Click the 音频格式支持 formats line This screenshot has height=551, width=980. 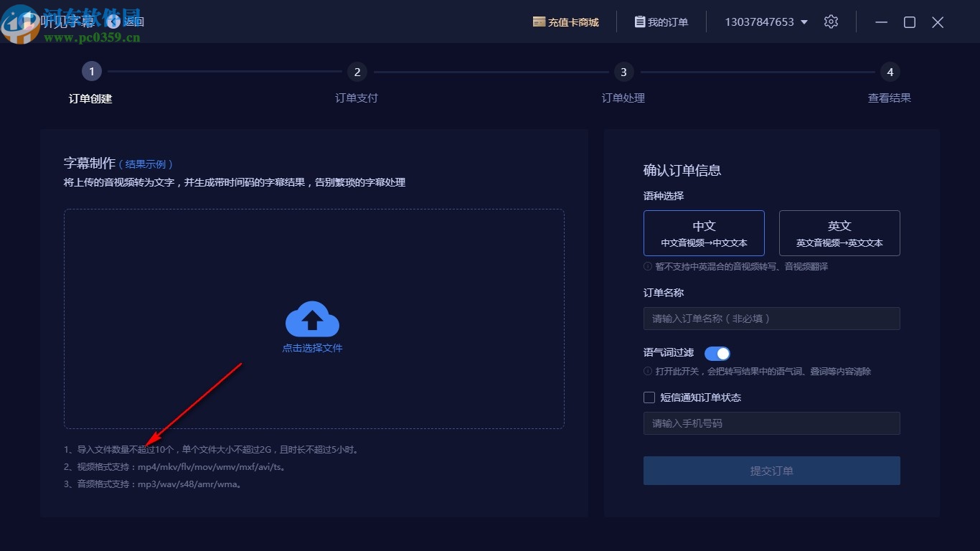[153, 484]
